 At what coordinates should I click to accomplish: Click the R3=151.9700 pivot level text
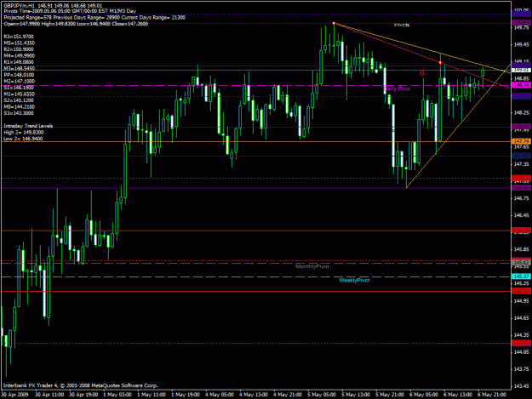click(x=19, y=37)
